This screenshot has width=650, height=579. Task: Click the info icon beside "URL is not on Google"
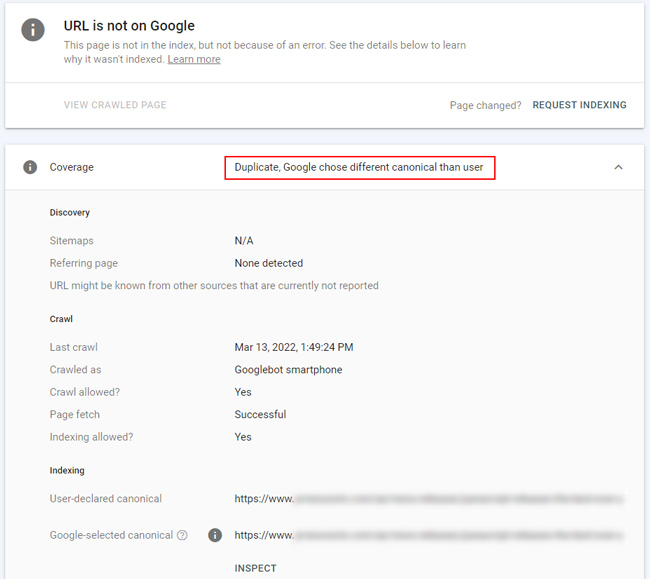(33, 29)
